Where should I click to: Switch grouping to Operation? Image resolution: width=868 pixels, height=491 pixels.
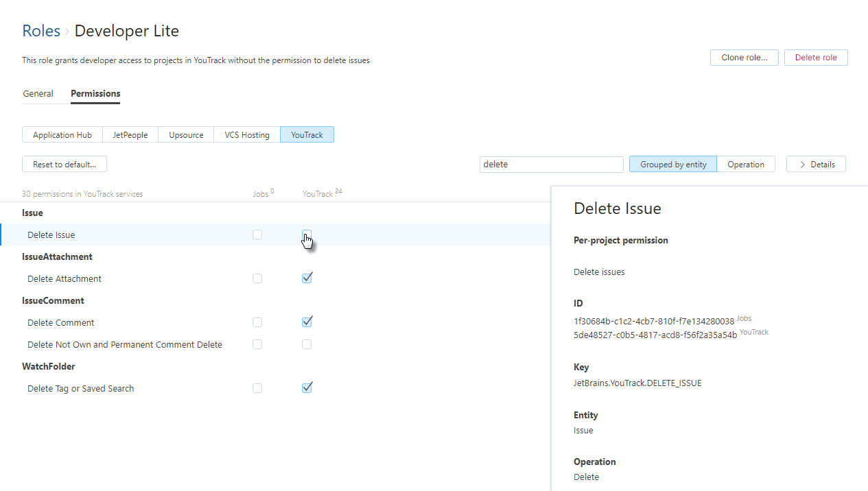746,164
